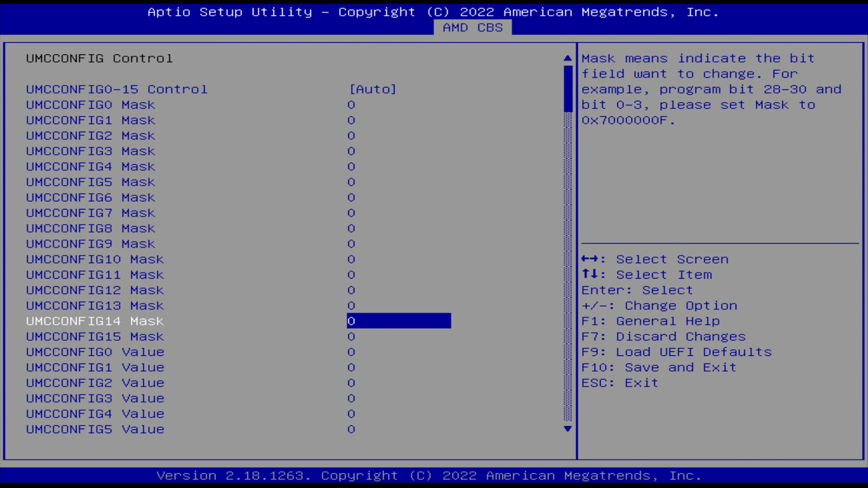Click the ESC: Exit hint
Image resolution: width=868 pixels, height=488 pixels.
pos(620,383)
